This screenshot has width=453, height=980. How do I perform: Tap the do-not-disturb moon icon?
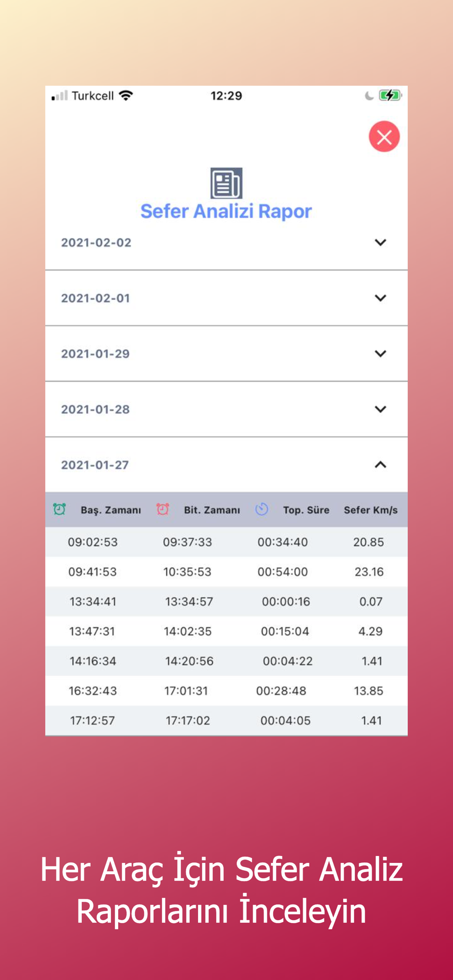coord(369,96)
